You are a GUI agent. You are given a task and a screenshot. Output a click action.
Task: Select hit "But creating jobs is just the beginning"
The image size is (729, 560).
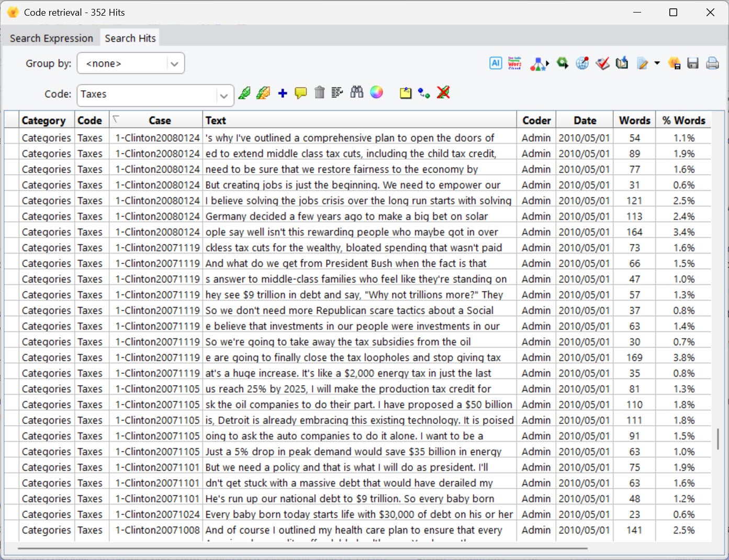359,185
